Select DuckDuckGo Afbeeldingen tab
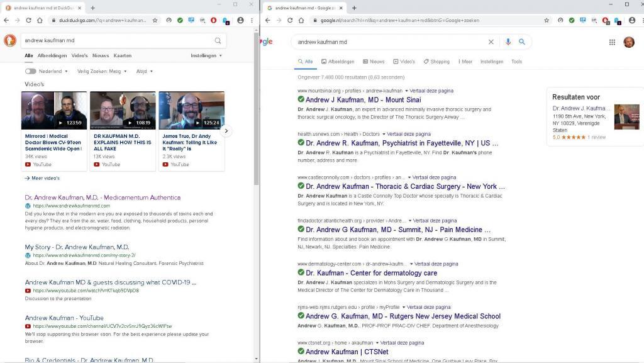This screenshot has height=363, width=644. [52, 55]
